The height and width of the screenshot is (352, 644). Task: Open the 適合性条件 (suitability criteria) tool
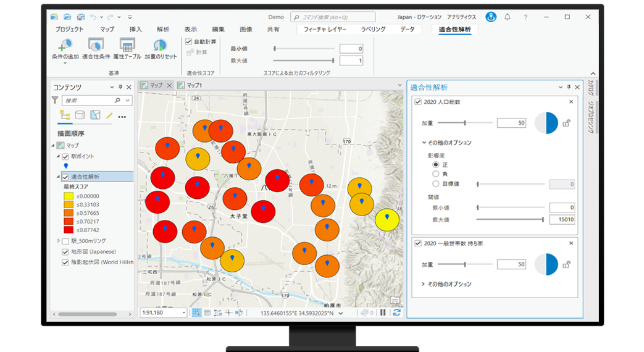coord(96,46)
